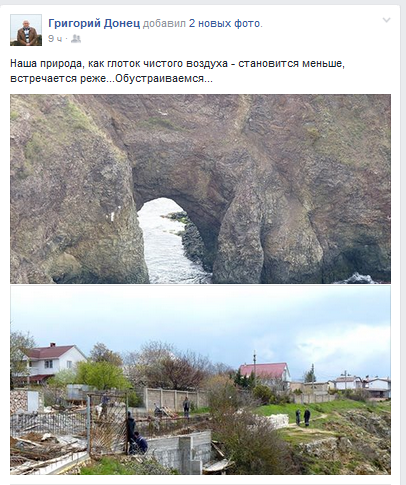Open the "2 новых фото" album link

point(225,23)
